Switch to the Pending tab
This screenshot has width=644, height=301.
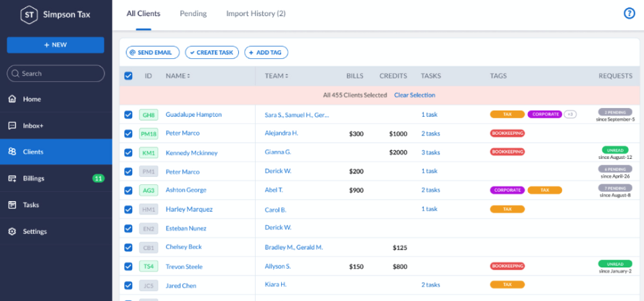point(193,13)
